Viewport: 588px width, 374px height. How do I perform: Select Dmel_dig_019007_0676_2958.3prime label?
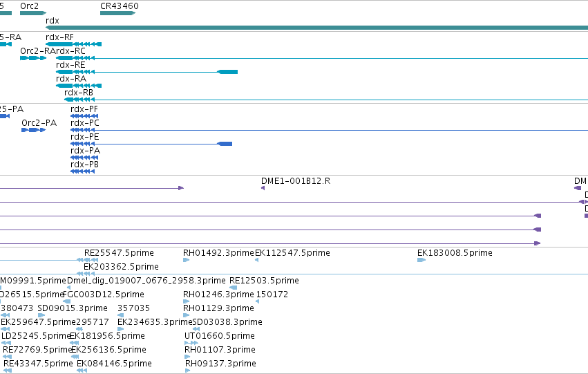pyautogui.click(x=146, y=281)
